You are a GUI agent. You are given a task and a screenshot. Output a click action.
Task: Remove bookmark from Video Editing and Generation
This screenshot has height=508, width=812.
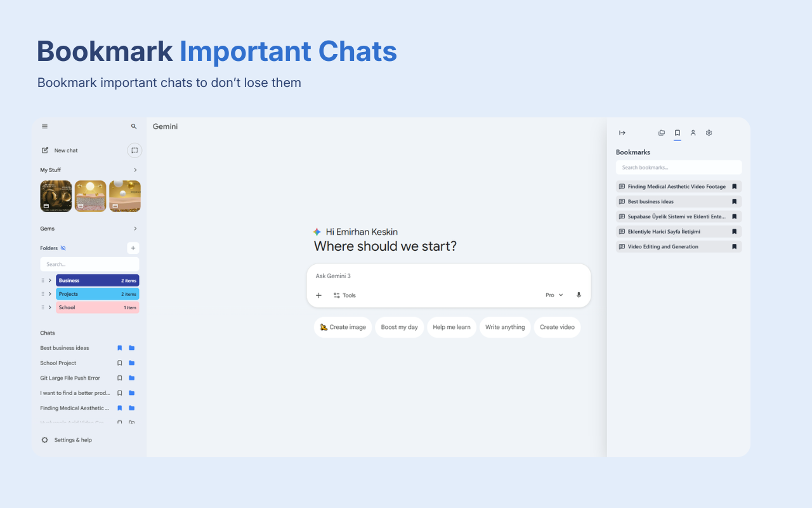[735, 246]
